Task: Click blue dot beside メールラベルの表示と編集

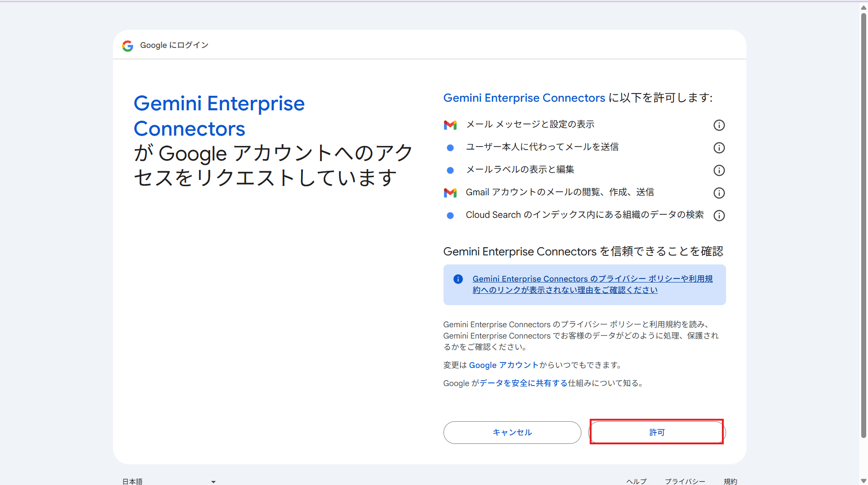Action: tap(450, 170)
